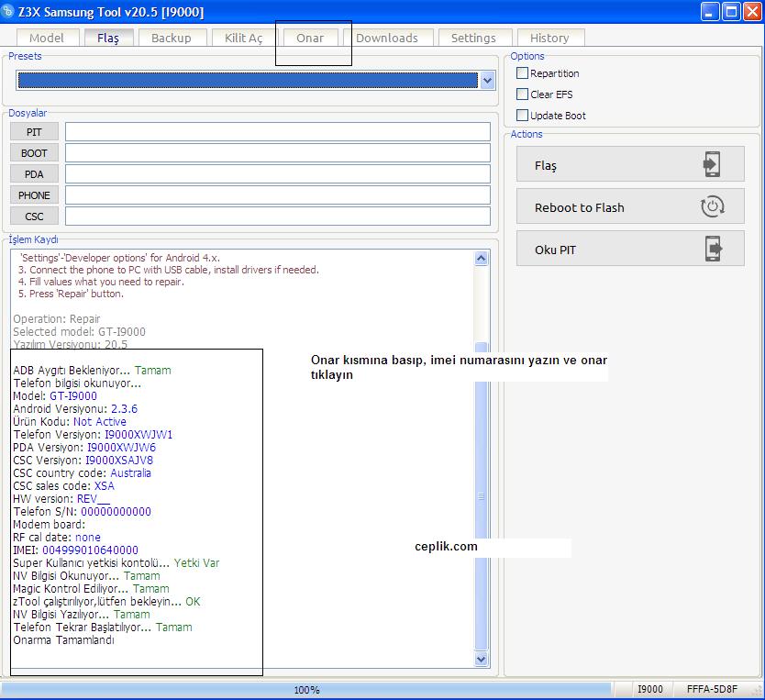The height and width of the screenshot is (700, 765).
Task: Click into the PIT file path field
Action: [278, 132]
